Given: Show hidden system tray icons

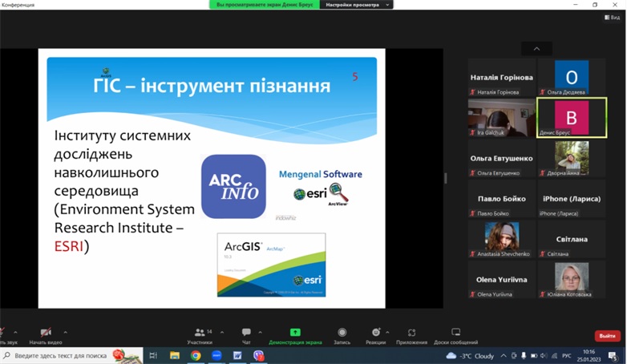Looking at the screenshot, I should click(504, 356).
